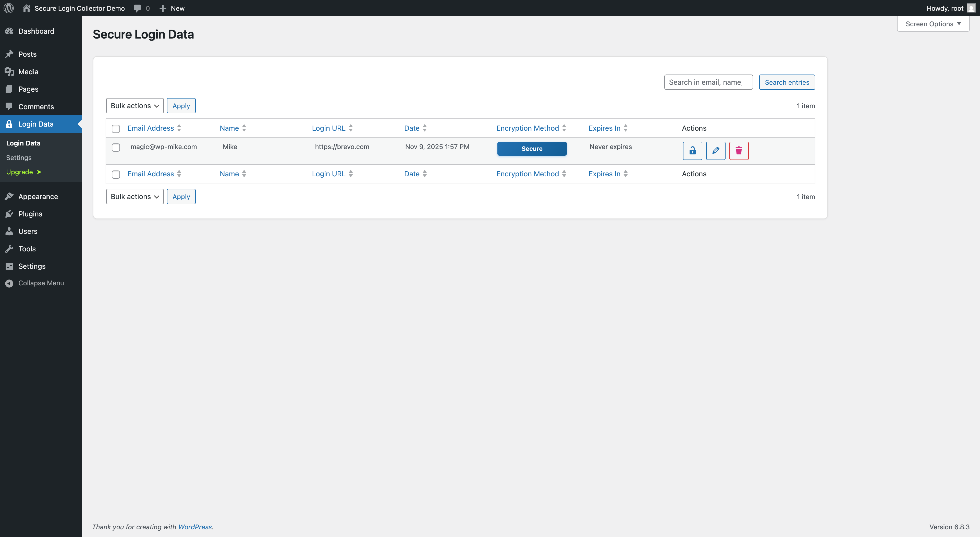Click the Users sidebar icon

pyautogui.click(x=9, y=231)
